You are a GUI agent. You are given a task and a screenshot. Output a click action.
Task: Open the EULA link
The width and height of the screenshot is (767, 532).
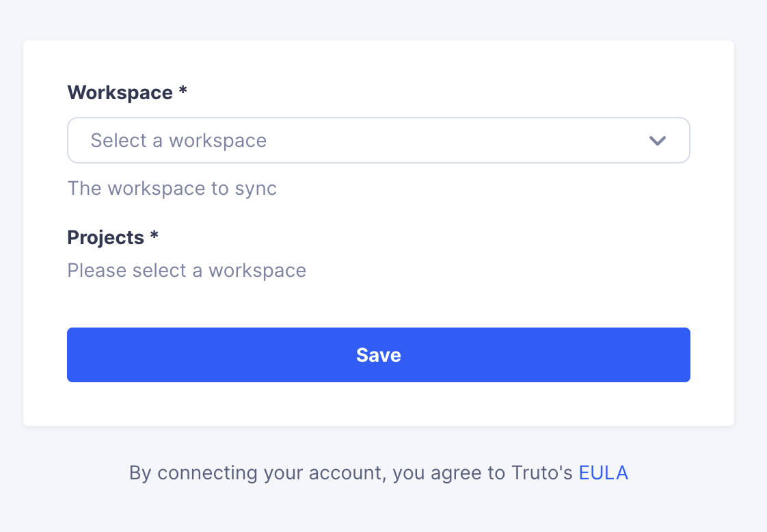pos(603,473)
